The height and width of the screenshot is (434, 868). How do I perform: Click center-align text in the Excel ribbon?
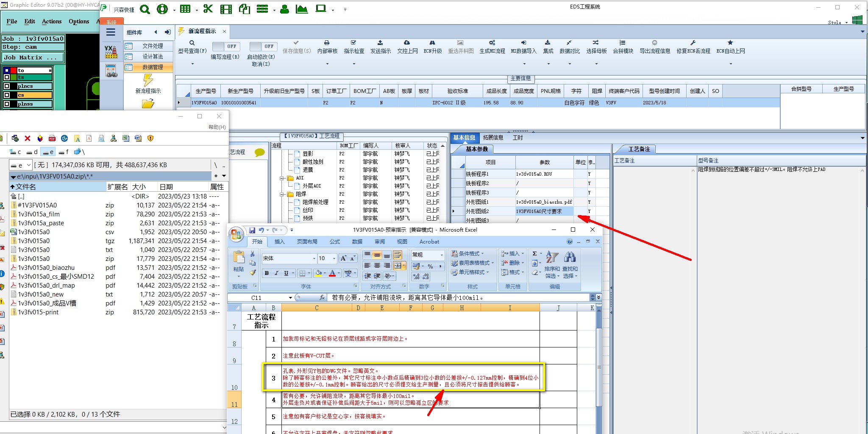coord(377,266)
